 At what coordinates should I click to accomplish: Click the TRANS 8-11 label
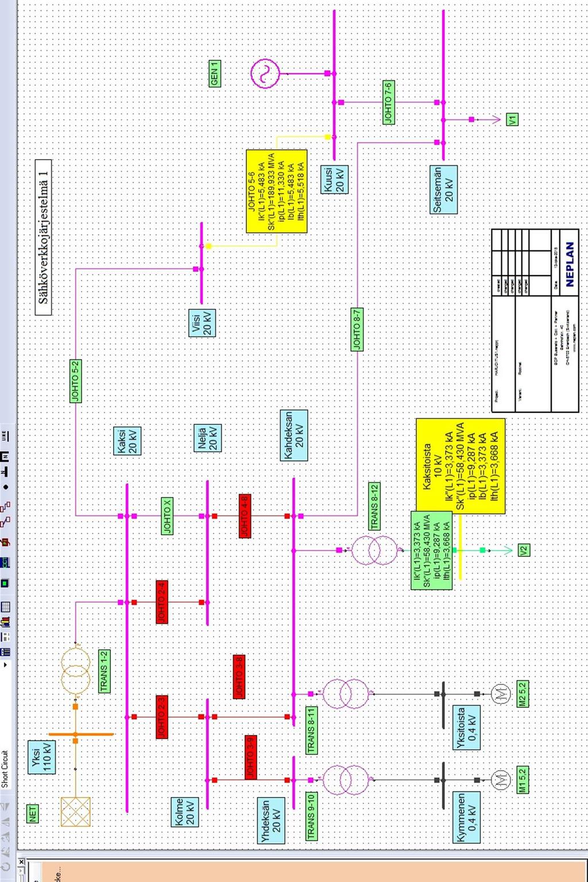click(311, 730)
